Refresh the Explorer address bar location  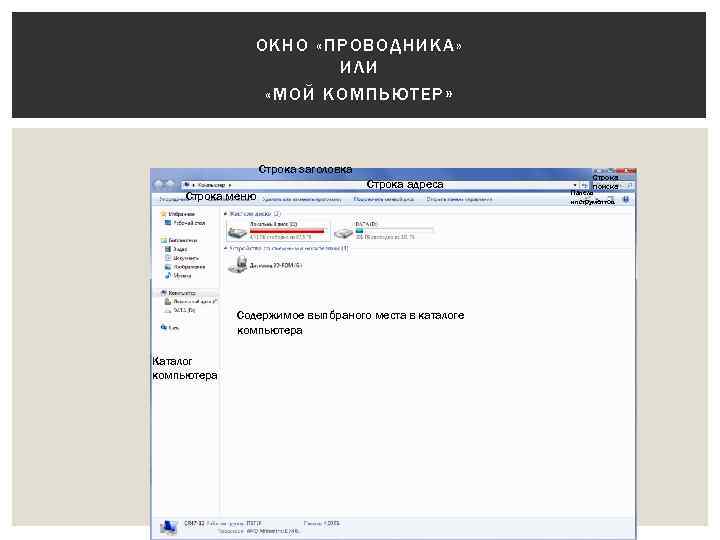tap(584, 186)
